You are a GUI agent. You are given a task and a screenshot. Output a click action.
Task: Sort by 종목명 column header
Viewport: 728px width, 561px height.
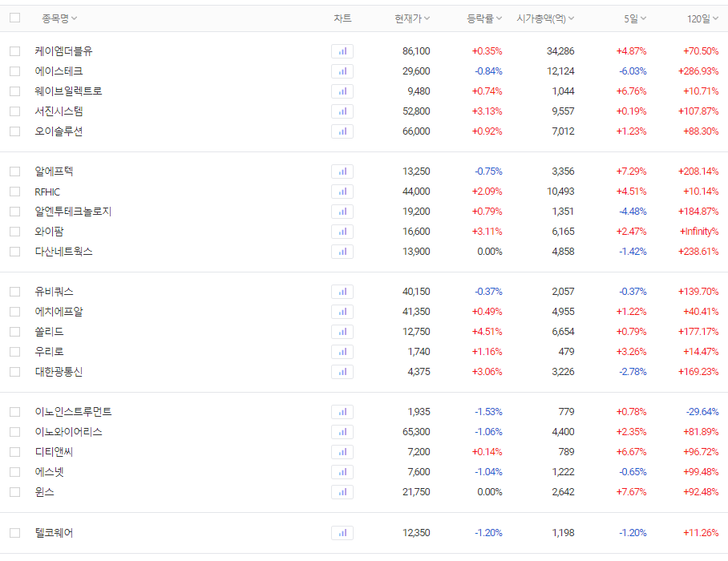tap(59, 18)
